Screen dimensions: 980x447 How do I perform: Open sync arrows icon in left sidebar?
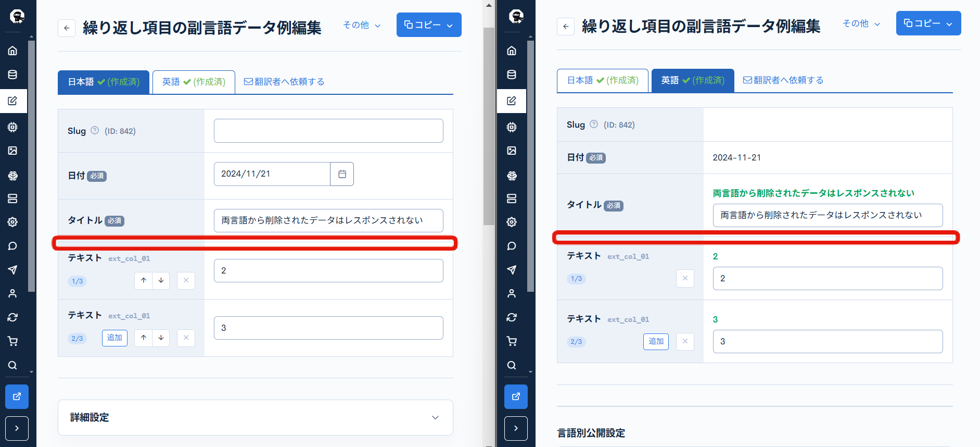(12, 317)
